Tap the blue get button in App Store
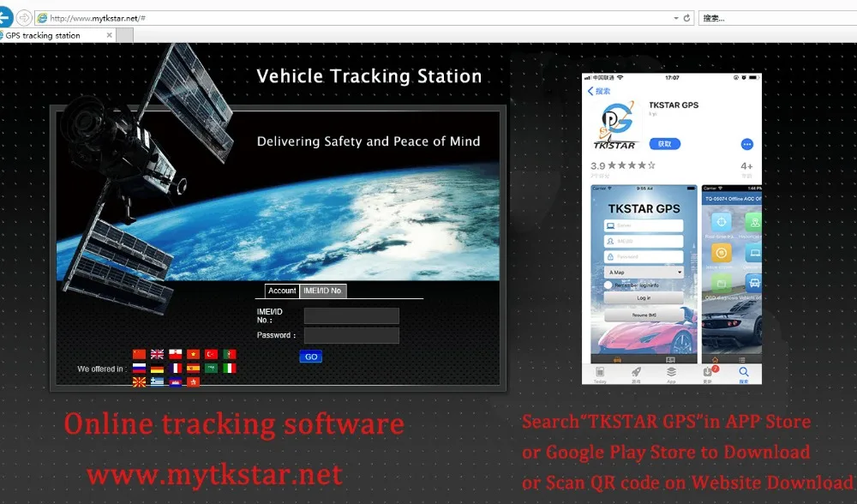 665,144
